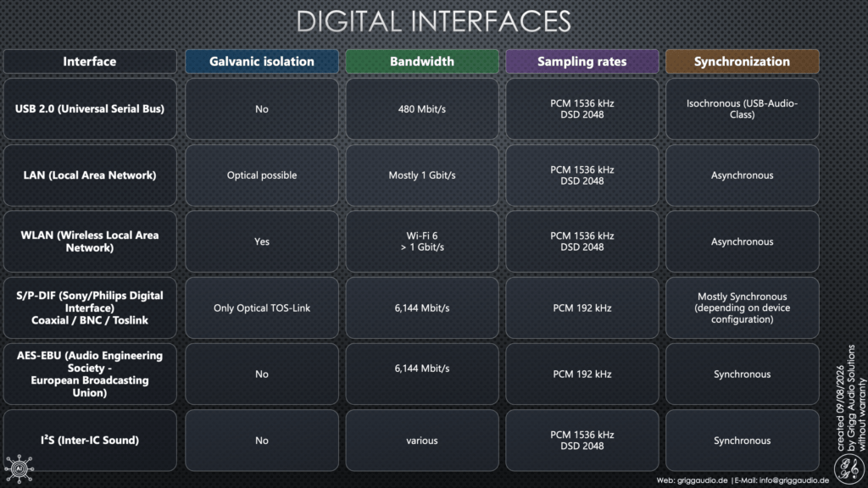
Task: Click the I²S (Inter-IC Sound) cell
Action: point(90,441)
